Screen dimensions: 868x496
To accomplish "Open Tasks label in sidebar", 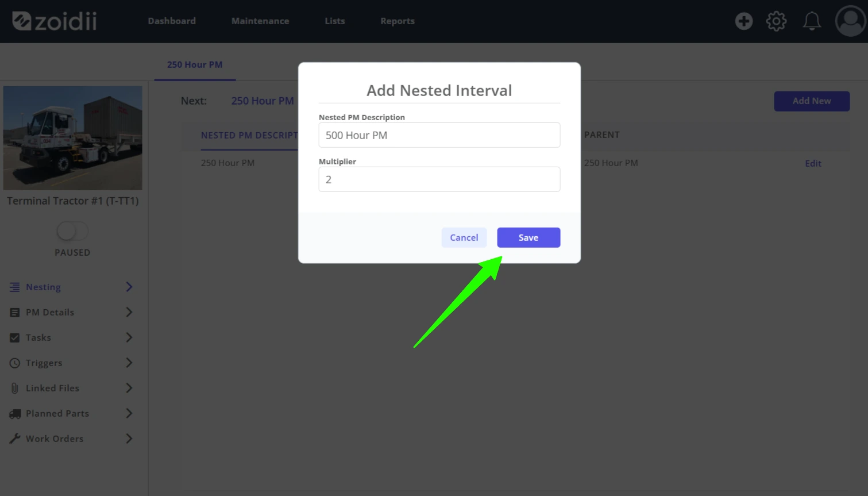I will [x=38, y=337].
